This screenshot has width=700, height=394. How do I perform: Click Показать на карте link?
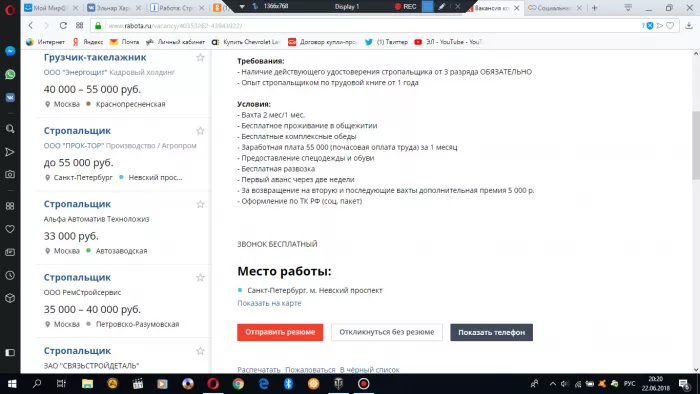click(269, 303)
